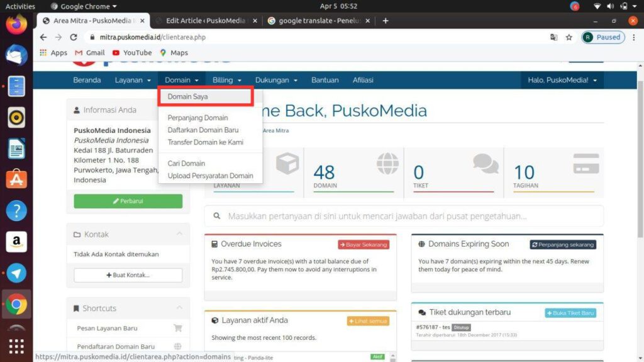Open the Halo, PuskoMedia! account dropdown
Screen dimensions: 644x362
click(562, 80)
